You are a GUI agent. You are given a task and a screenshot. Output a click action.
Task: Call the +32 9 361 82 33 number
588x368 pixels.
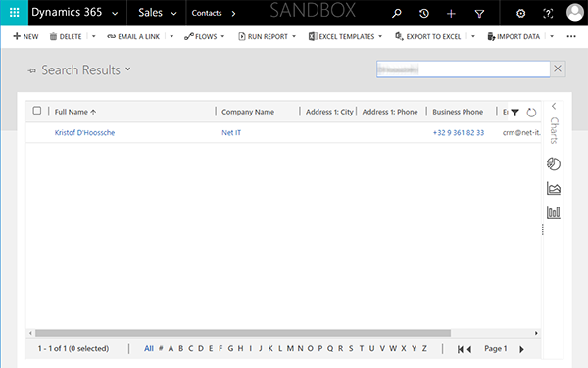(x=459, y=132)
